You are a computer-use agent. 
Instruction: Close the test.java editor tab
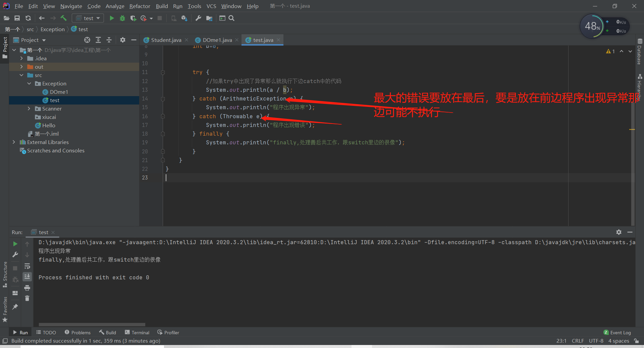(278, 40)
